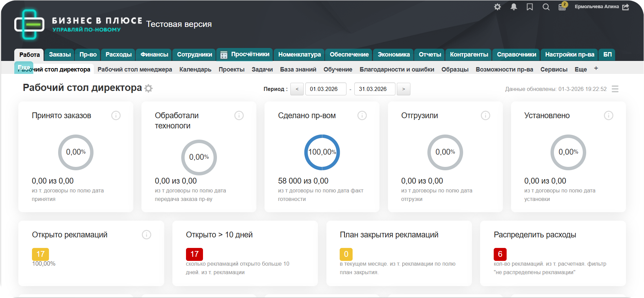
Task: Go to next period with right arrow
Action: point(404,89)
